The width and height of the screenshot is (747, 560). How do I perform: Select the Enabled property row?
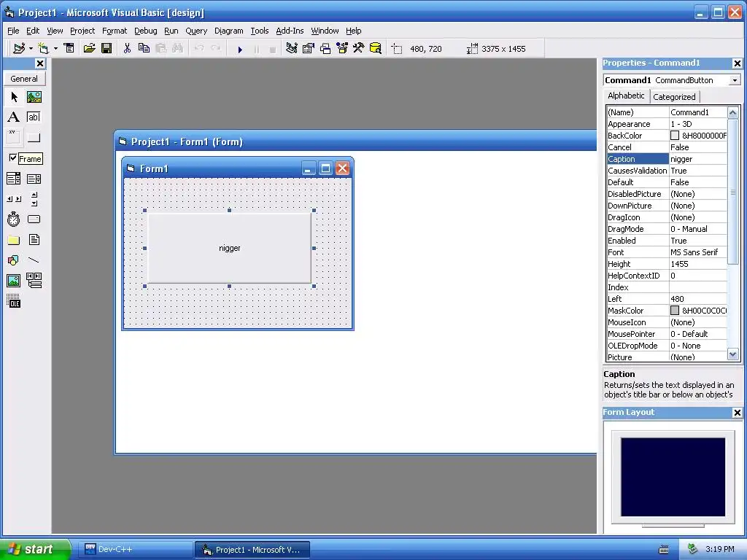pyautogui.click(x=667, y=241)
